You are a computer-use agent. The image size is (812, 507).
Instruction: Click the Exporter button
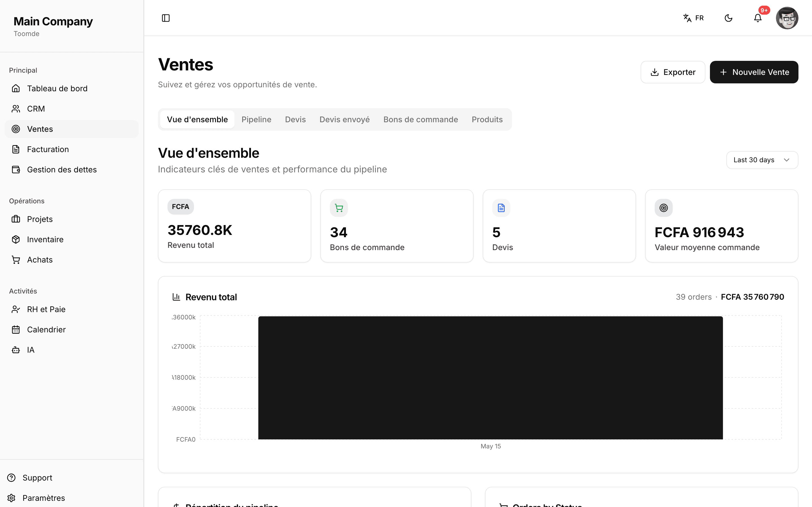tap(673, 72)
